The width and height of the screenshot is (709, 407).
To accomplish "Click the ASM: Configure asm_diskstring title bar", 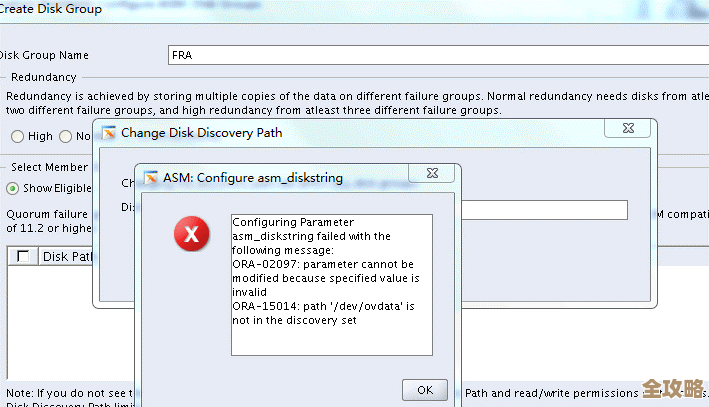I will click(x=300, y=178).
